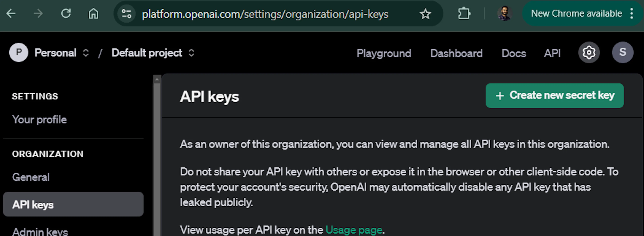Click the sidebar scrollbar up arrow
This screenshot has width=644, height=236.
[x=157, y=79]
